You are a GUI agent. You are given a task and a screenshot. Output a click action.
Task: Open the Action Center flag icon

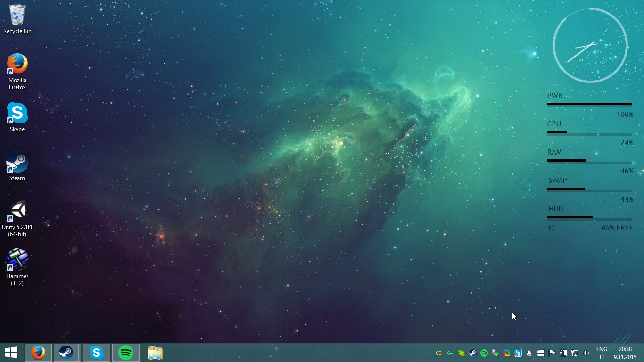point(552,353)
